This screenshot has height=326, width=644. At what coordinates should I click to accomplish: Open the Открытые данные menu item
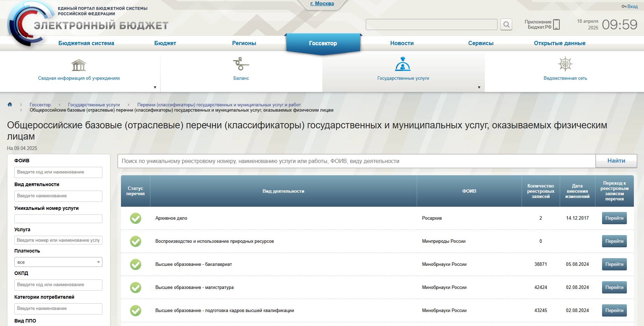(x=560, y=43)
